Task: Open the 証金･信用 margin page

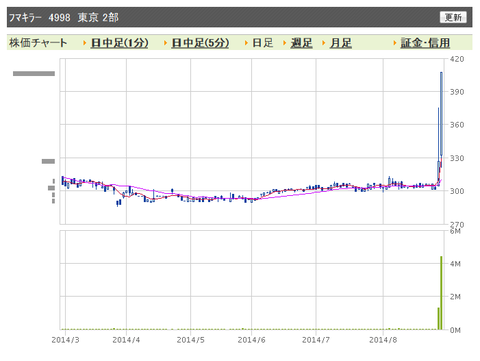Action: 425,43
